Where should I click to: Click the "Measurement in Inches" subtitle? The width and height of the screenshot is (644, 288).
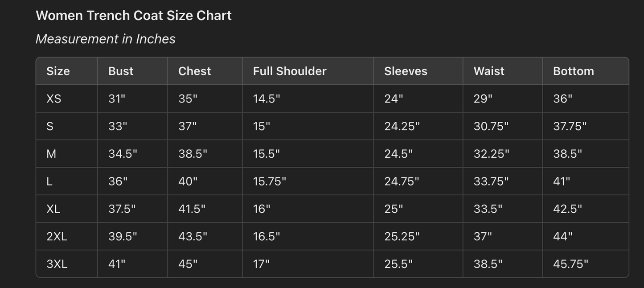pyautogui.click(x=105, y=39)
